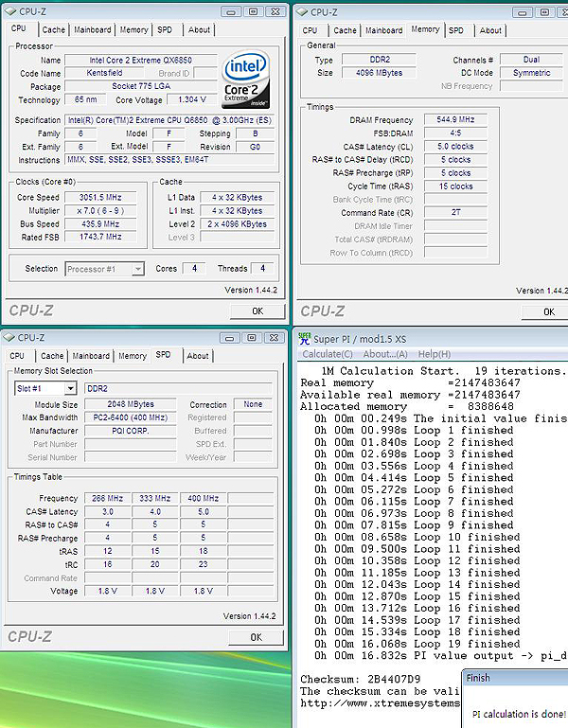Go to Cache tab in SPD window

(52, 356)
